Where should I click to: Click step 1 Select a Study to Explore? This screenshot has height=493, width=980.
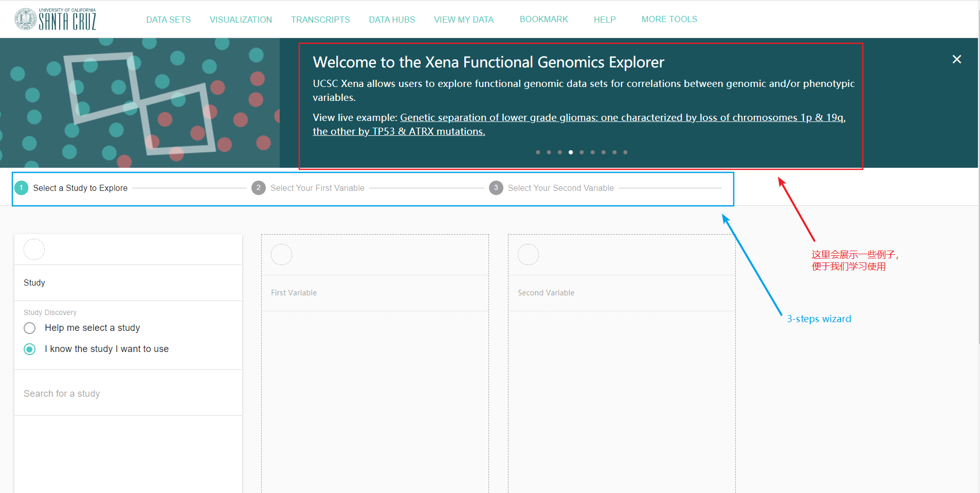[71, 188]
